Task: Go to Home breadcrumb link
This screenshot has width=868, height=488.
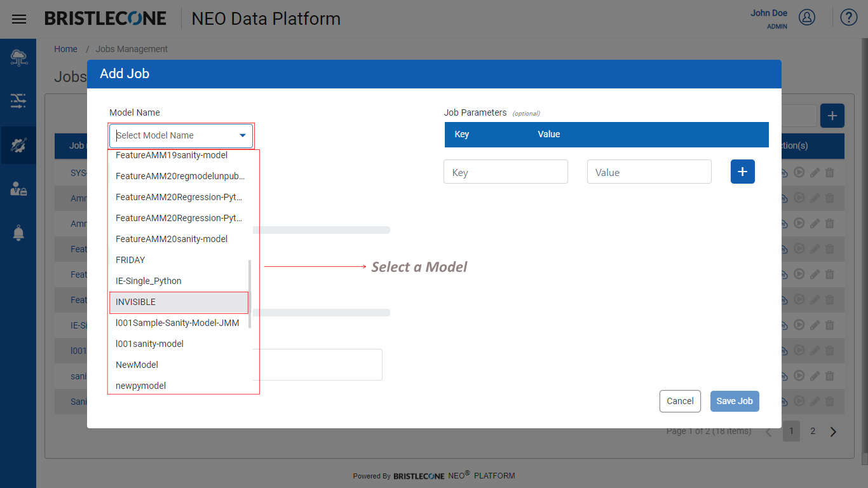Action: pyautogui.click(x=65, y=49)
